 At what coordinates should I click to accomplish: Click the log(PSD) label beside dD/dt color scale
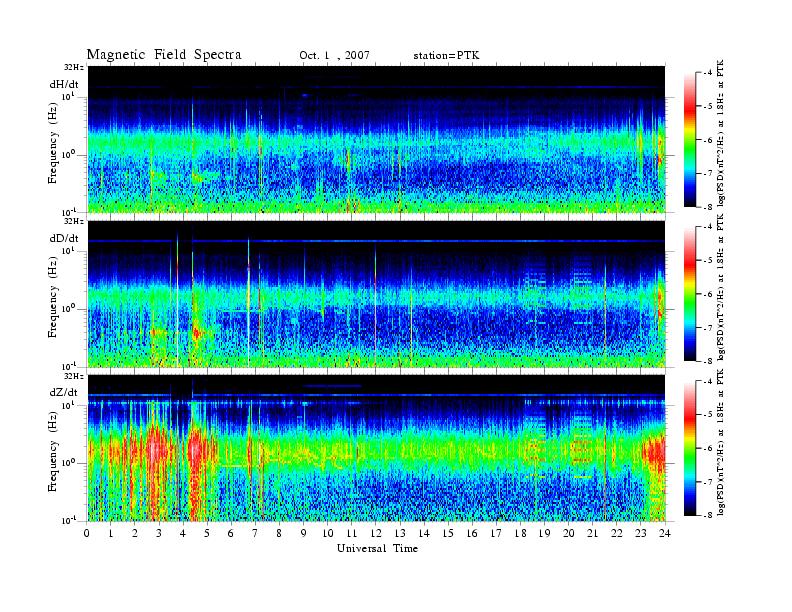pos(721,288)
